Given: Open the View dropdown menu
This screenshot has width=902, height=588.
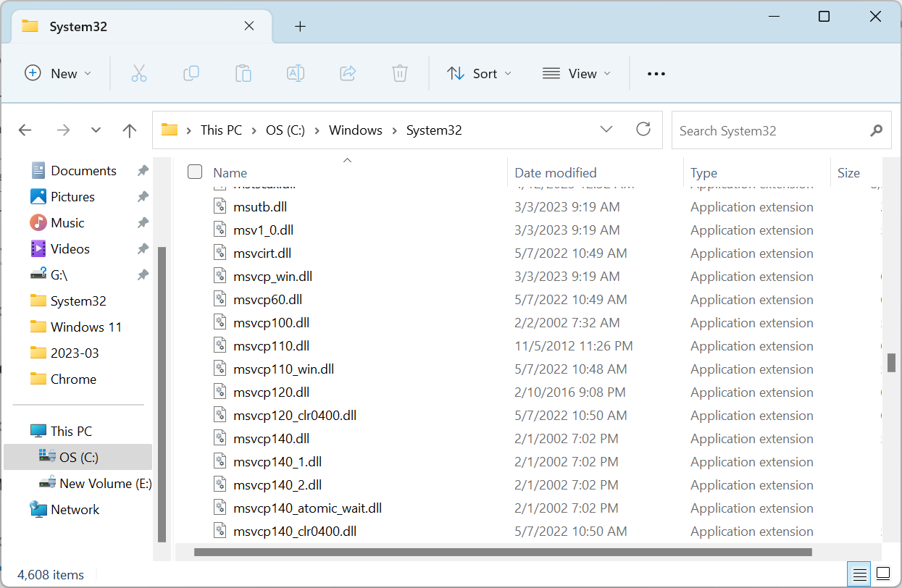Looking at the screenshot, I should 577,73.
